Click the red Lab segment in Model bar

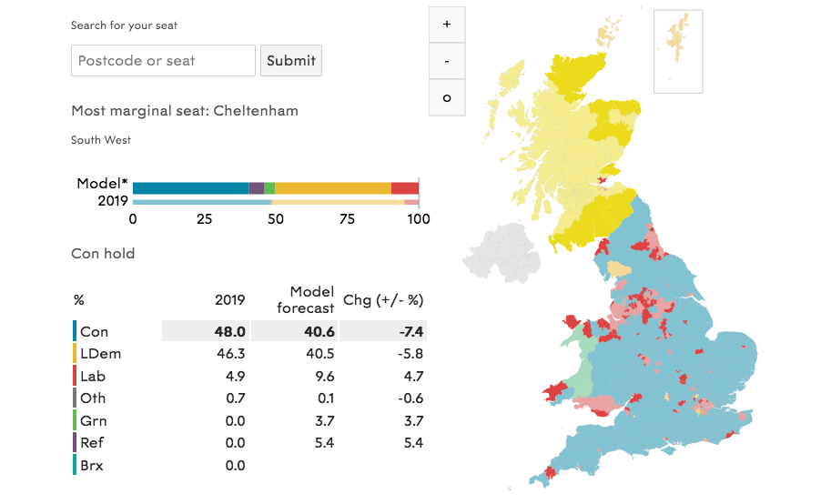[x=405, y=188]
